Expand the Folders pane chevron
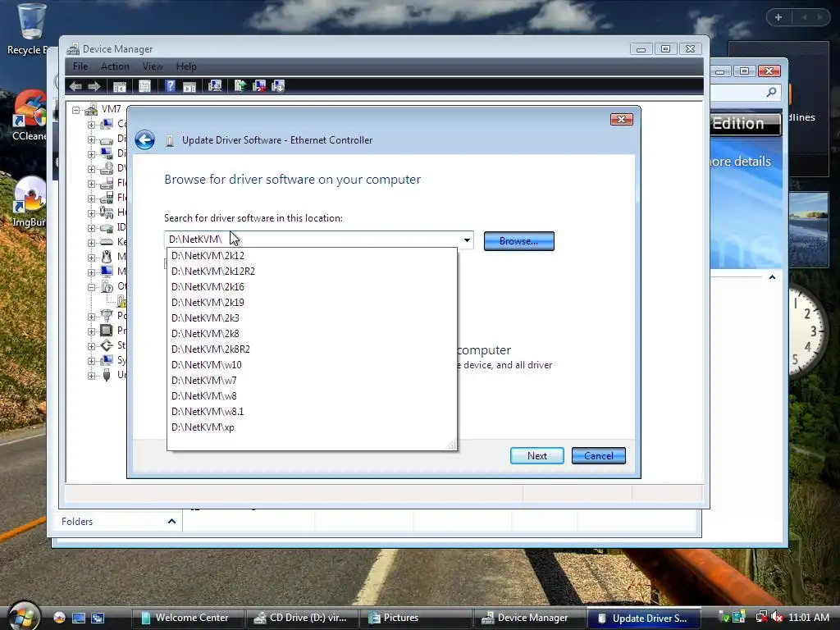 tap(171, 521)
